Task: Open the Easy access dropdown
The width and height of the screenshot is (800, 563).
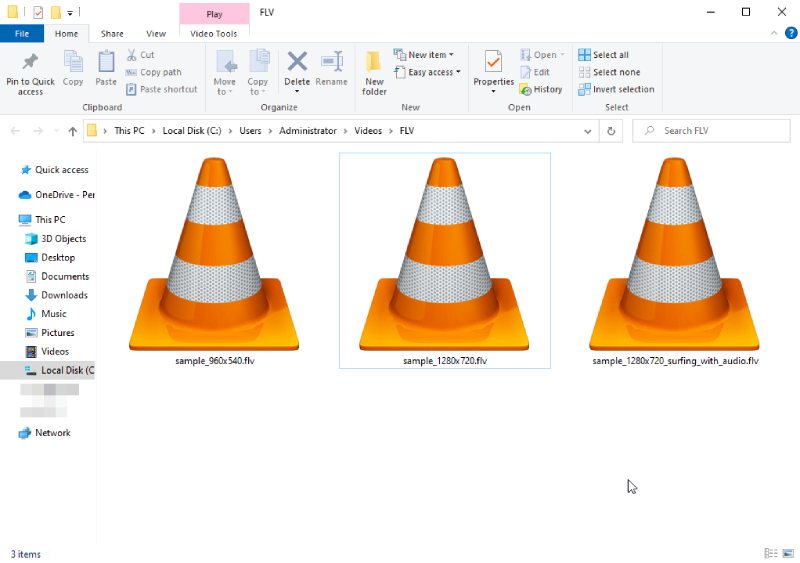Action: point(427,72)
